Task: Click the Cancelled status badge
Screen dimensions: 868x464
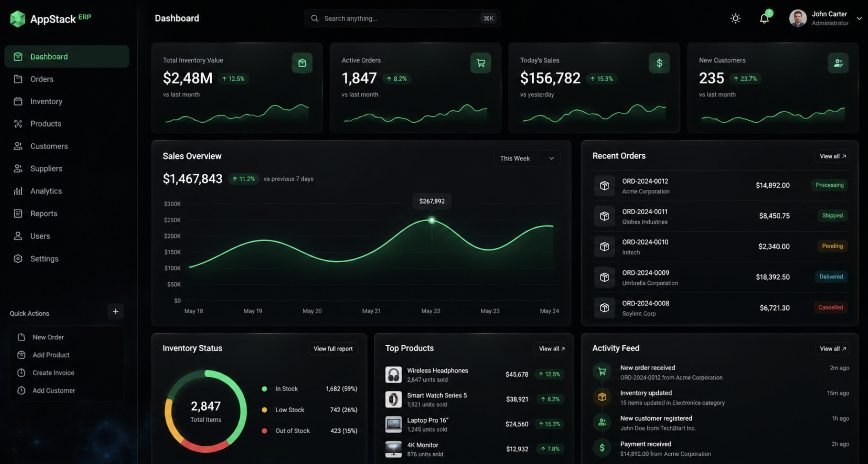Action: [x=831, y=307]
